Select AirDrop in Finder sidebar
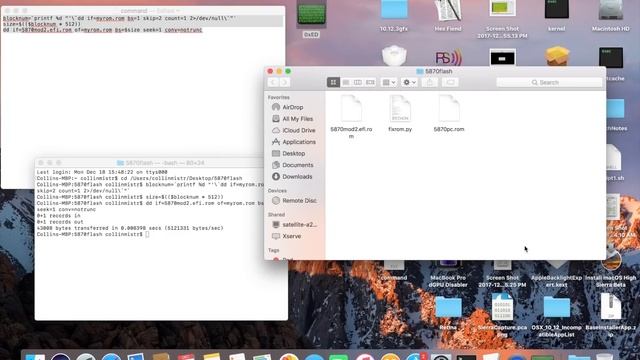This screenshot has height=360, width=640. tap(294, 107)
